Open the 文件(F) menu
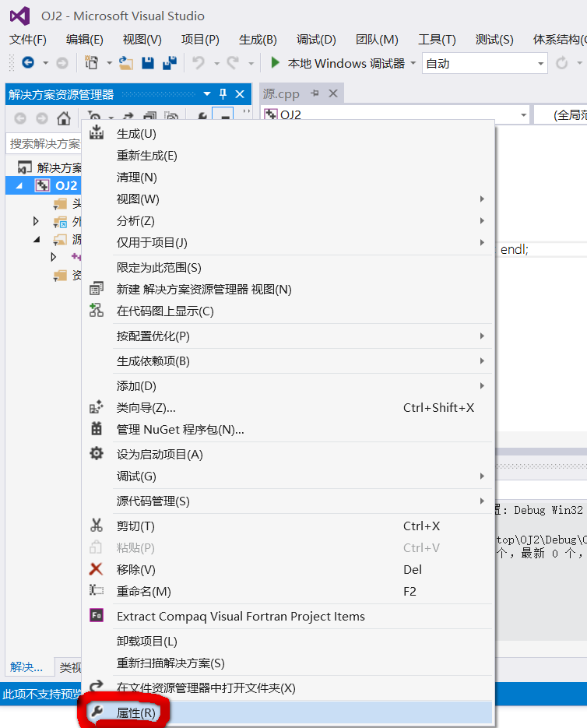The width and height of the screenshot is (587, 728). click(28, 40)
